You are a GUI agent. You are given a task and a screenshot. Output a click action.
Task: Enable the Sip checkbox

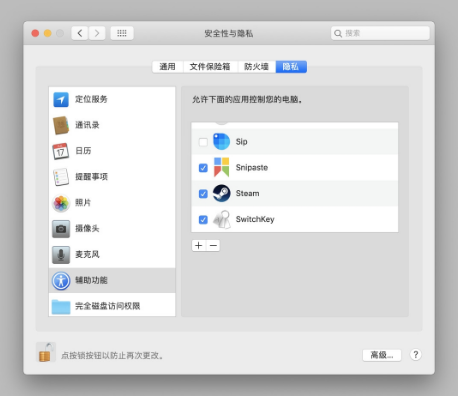pyautogui.click(x=203, y=142)
